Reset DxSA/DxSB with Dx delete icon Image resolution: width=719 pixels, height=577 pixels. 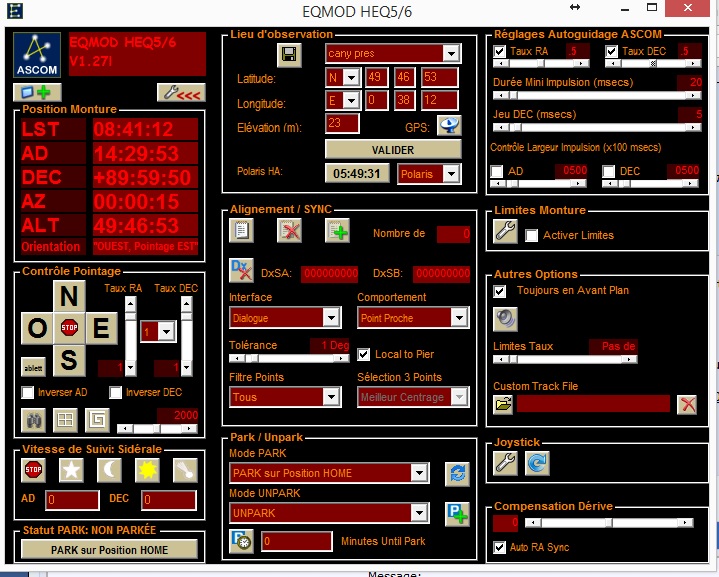tap(241, 271)
